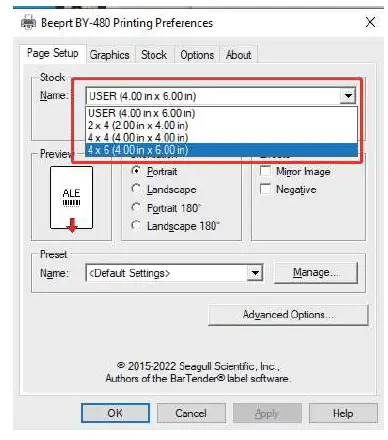Open Help for printing preferences

coord(343,413)
